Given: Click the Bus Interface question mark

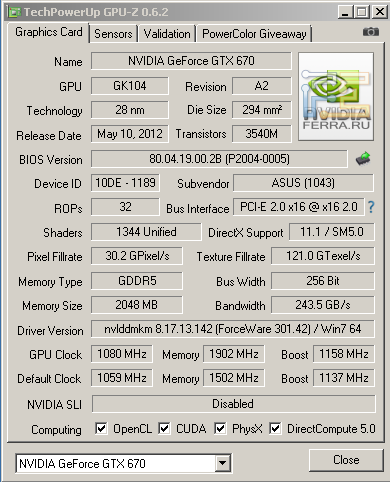Looking at the screenshot, I should click(x=371, y=207).
